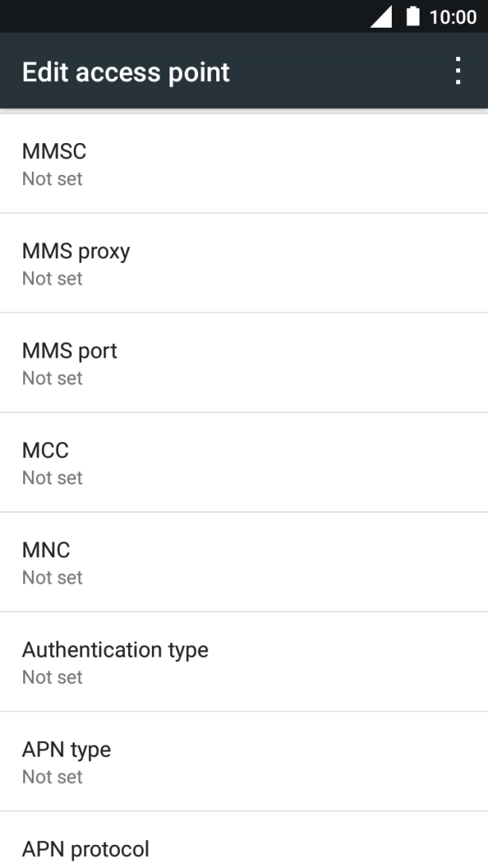Tap 'Not set' value under MMS proxy
Screen dimensions: 488x868
coord(52,278)
